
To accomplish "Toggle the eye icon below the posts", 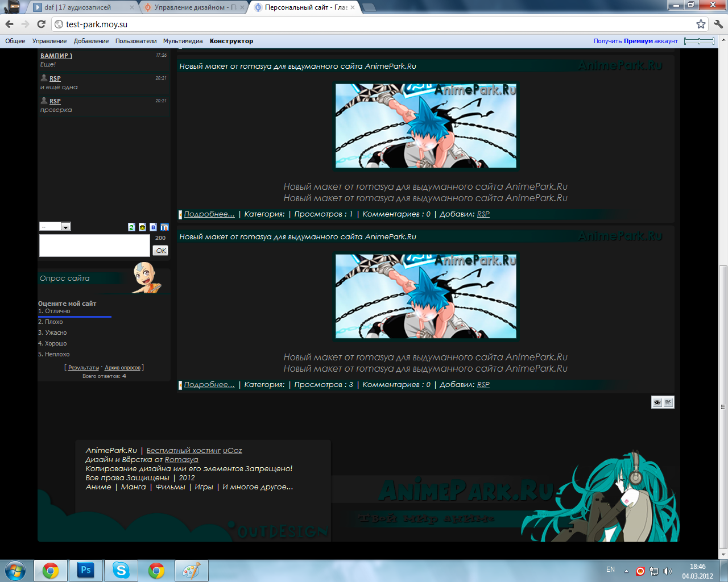I will coord(657,402).
